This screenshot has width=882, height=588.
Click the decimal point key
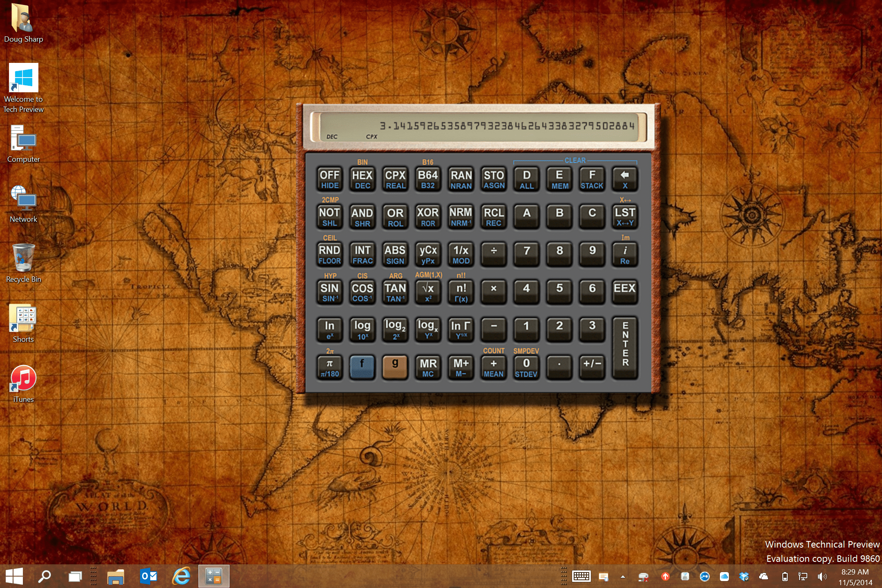click(559, 367)
